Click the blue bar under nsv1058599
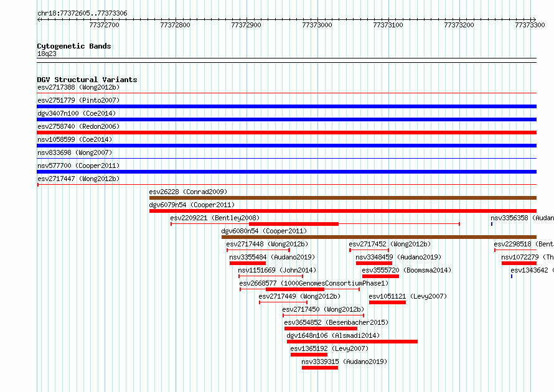The image size is (554, 392). 286,146
